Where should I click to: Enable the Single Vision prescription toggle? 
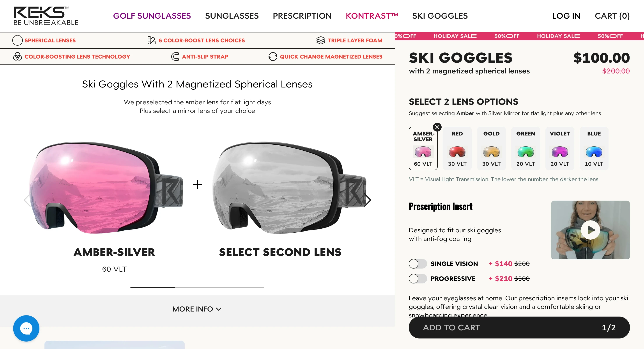[x=418, y=264]
